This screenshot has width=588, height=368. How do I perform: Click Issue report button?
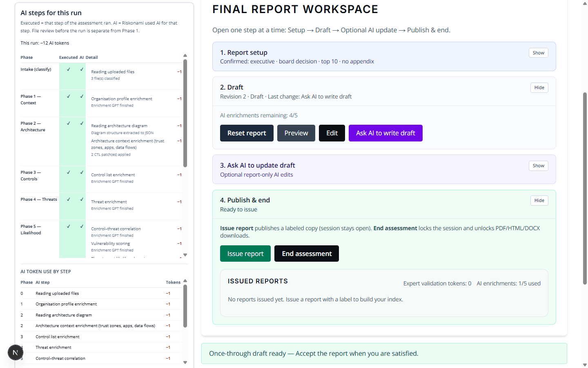coord(245,254)
